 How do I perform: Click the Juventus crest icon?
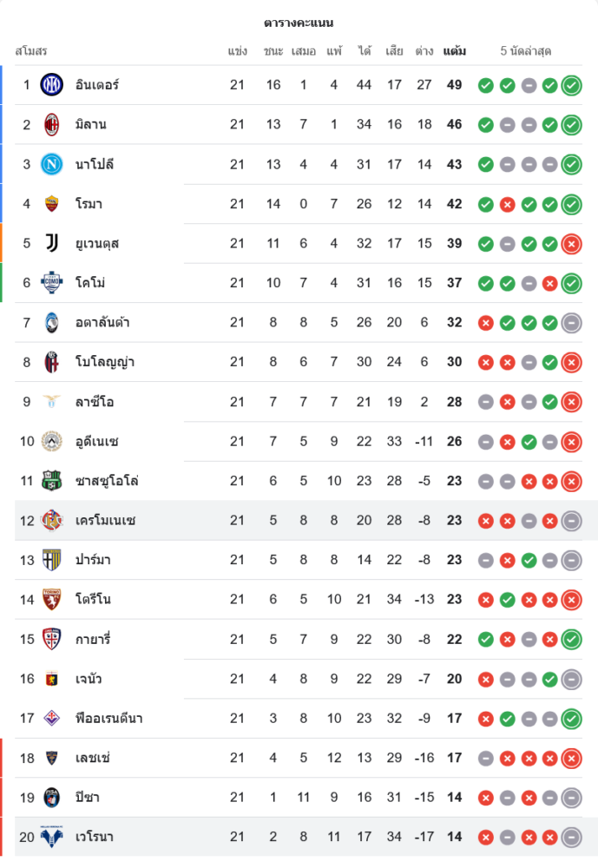[x=52, y=243]
